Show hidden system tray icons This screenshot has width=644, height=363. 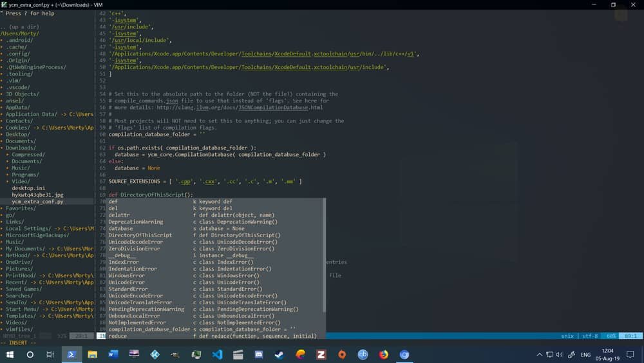(x=539, y=355)
